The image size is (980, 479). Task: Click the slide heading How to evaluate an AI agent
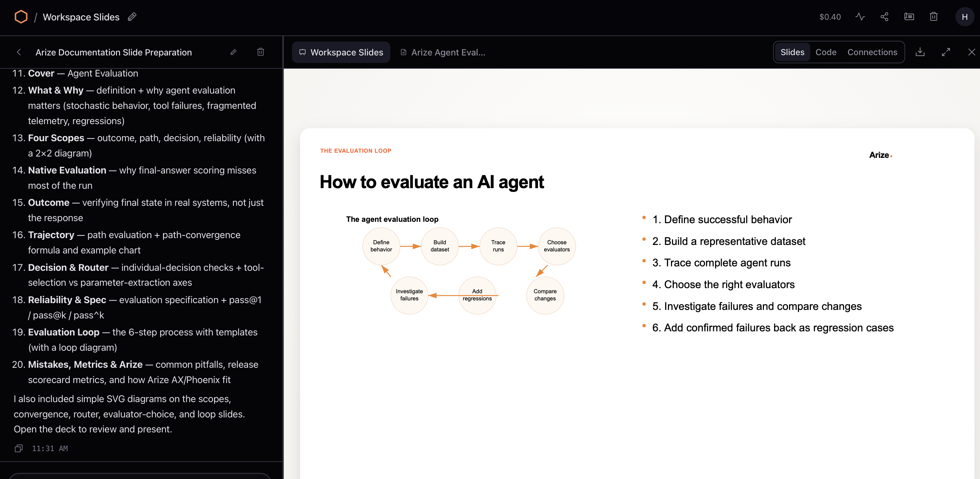432,182
